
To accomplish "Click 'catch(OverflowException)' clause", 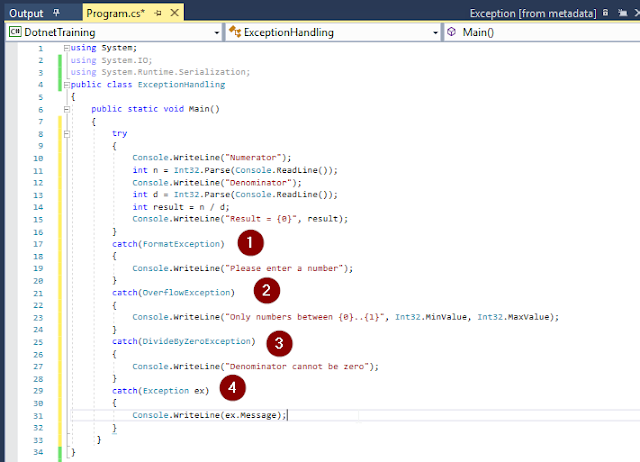I will (173, 293).
